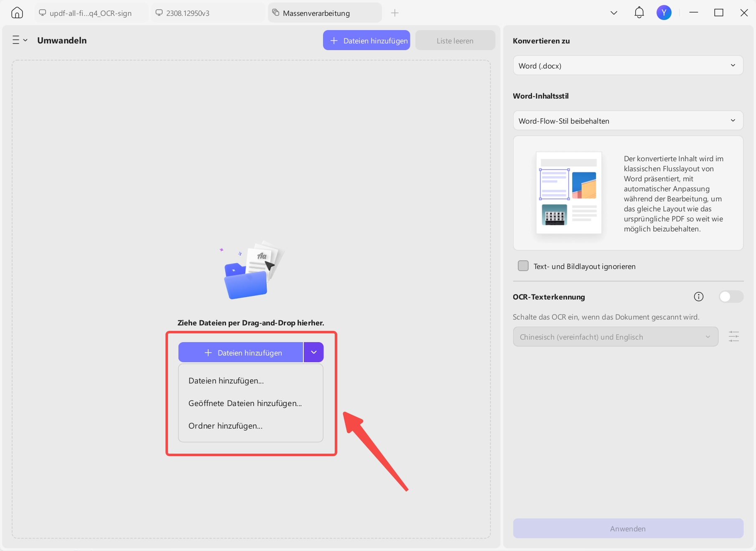Viewport: 756px width, 551px height.
Task: Go to the Home screen icon
Action: [x=17, y=13]
